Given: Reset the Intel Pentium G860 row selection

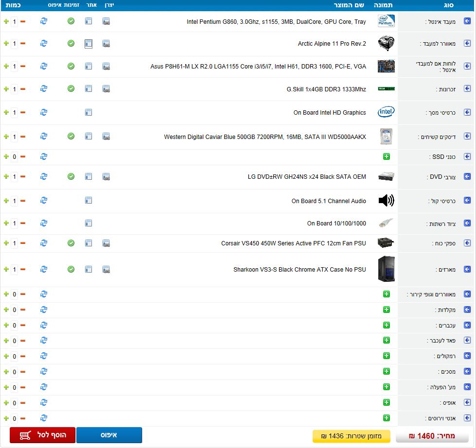Looking at the screenshot, I should (44, 21).
